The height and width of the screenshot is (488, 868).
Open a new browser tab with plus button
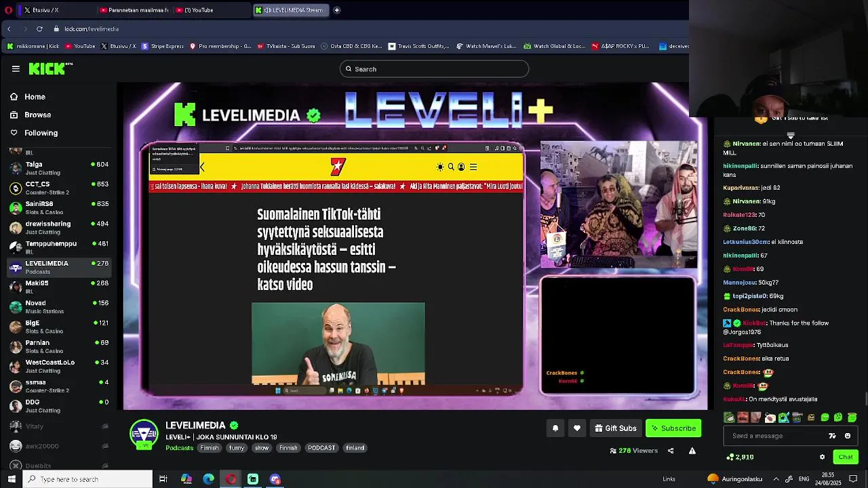pos(336,10)
